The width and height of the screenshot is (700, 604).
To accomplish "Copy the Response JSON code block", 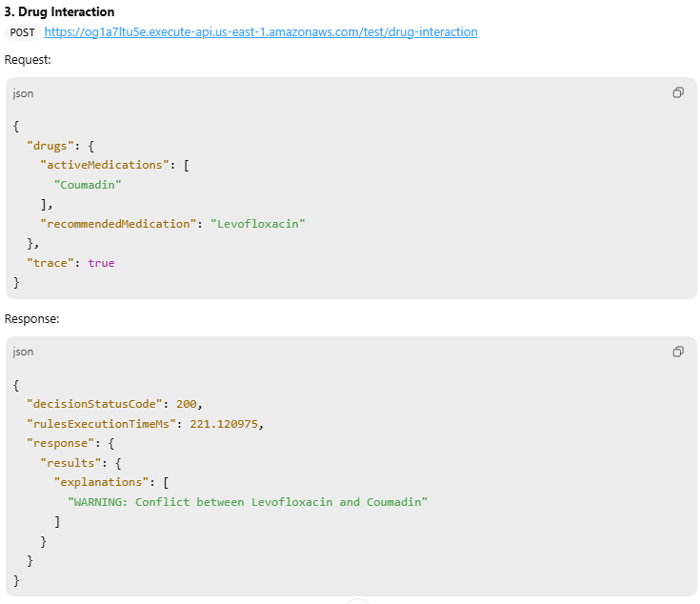I will pyautogui.click(x=678, y=352).
